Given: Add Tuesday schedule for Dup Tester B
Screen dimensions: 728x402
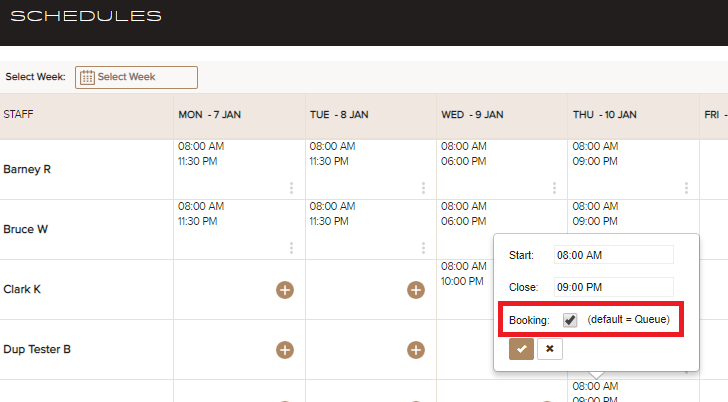Looking at the screenshot, I should click(x=416, y=350).
